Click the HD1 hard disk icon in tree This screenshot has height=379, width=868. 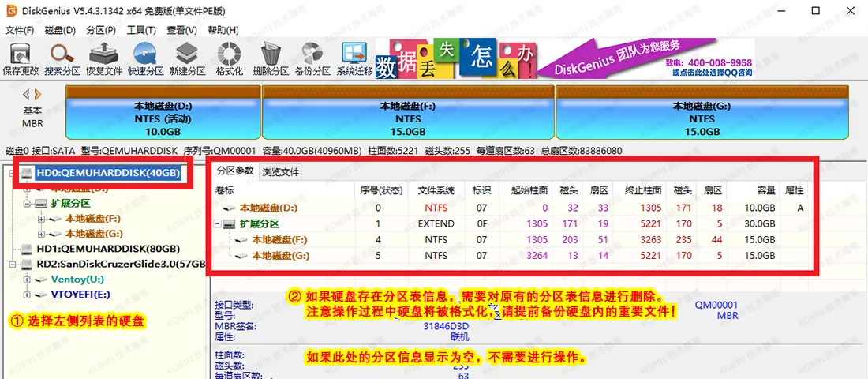click(x=27, y=248)
